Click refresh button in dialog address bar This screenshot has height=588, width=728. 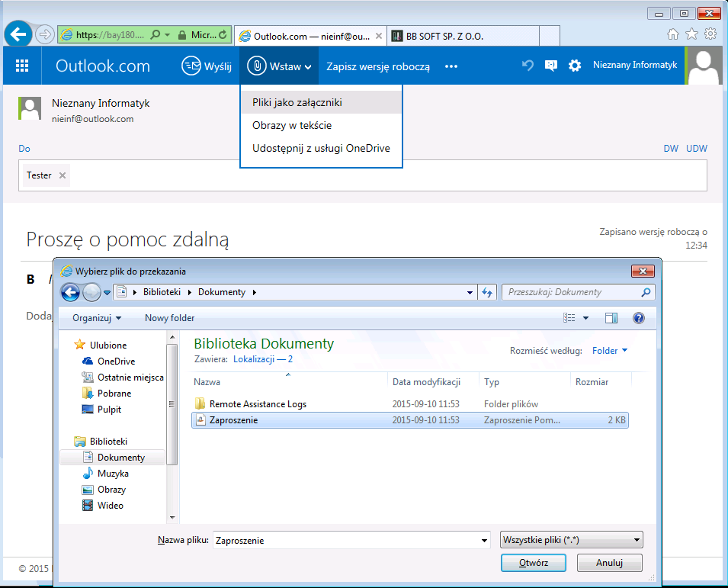487,292
